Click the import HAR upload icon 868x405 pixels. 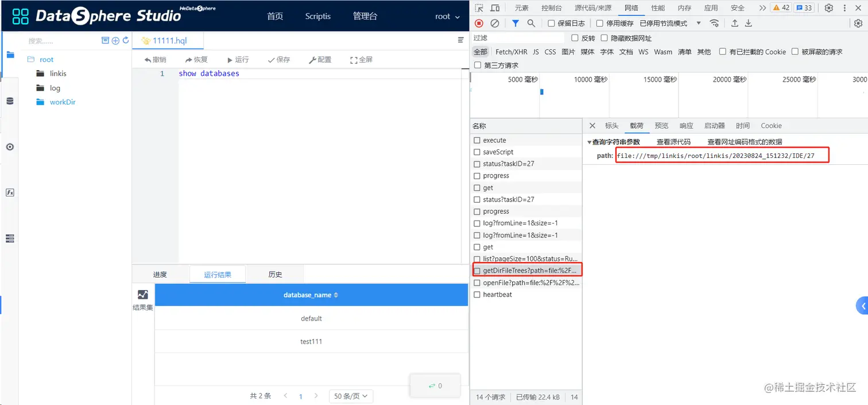(735, 23)
